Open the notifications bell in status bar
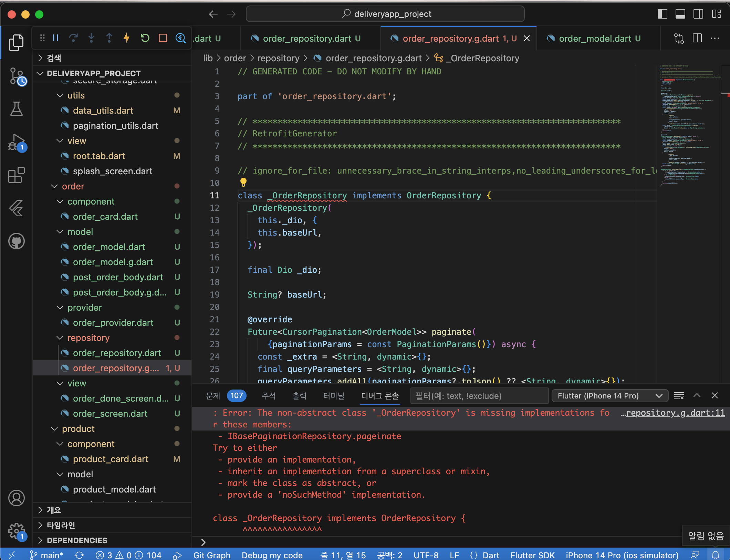This screenshot has width=730, height=560. [716, 555]
